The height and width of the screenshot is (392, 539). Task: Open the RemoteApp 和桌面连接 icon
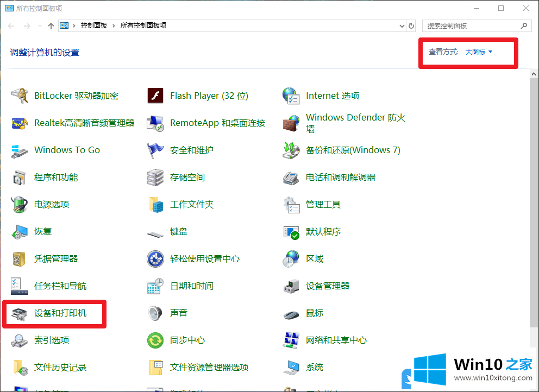[x=155, y=123]
